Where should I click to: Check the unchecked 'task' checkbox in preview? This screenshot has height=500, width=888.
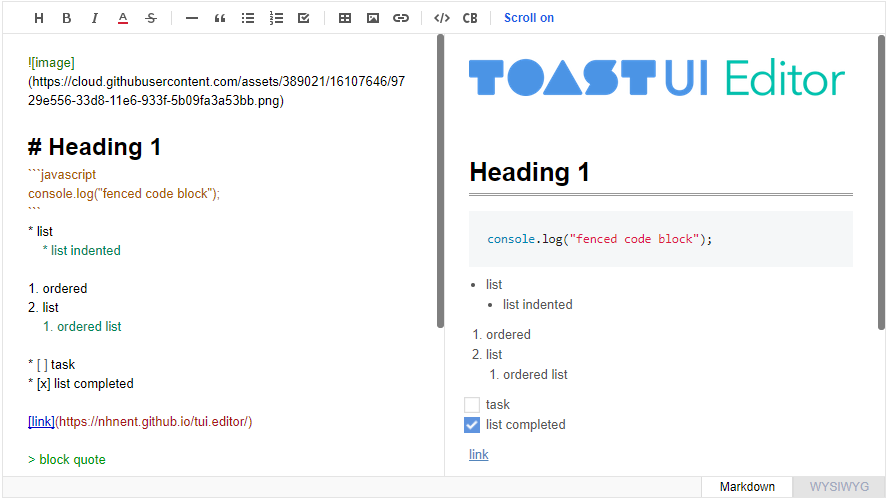[472, 405]
